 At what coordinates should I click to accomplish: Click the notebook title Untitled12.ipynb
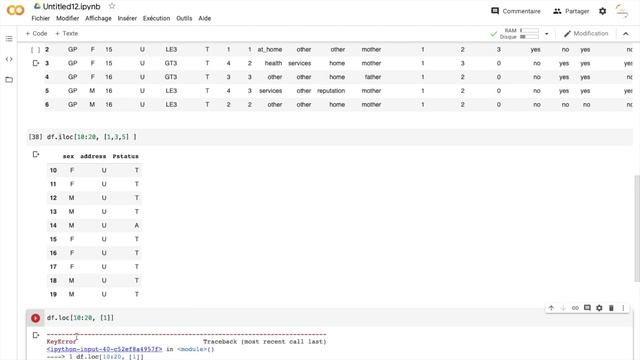[x=71, y=7]
